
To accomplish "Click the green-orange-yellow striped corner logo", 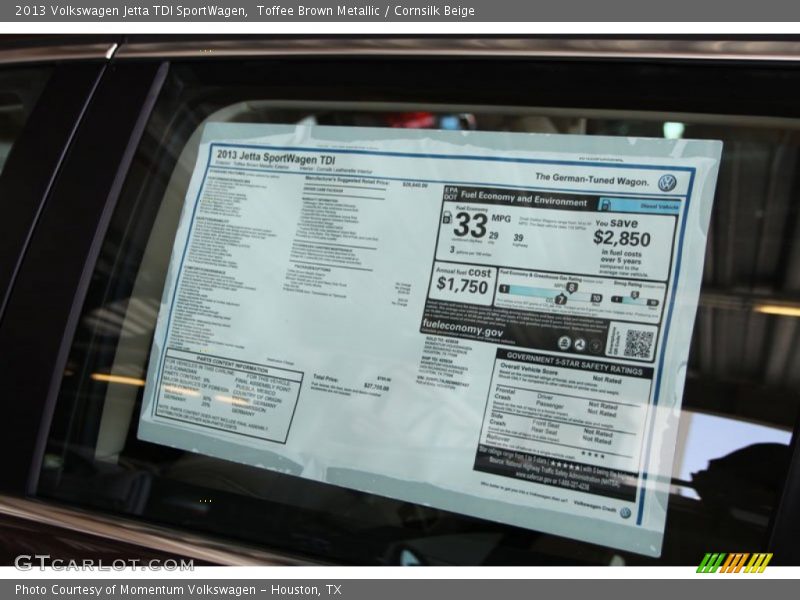I will point(734,563).
